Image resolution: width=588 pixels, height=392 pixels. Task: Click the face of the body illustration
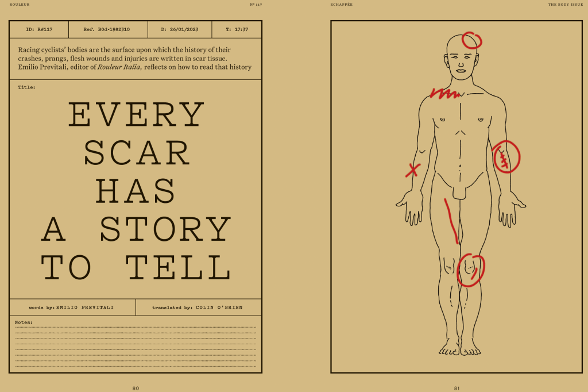[459, 59]
